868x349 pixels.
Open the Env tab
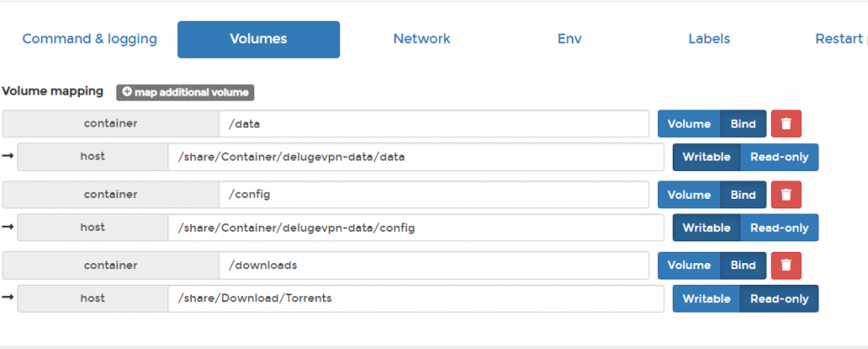tap(569, 39)
